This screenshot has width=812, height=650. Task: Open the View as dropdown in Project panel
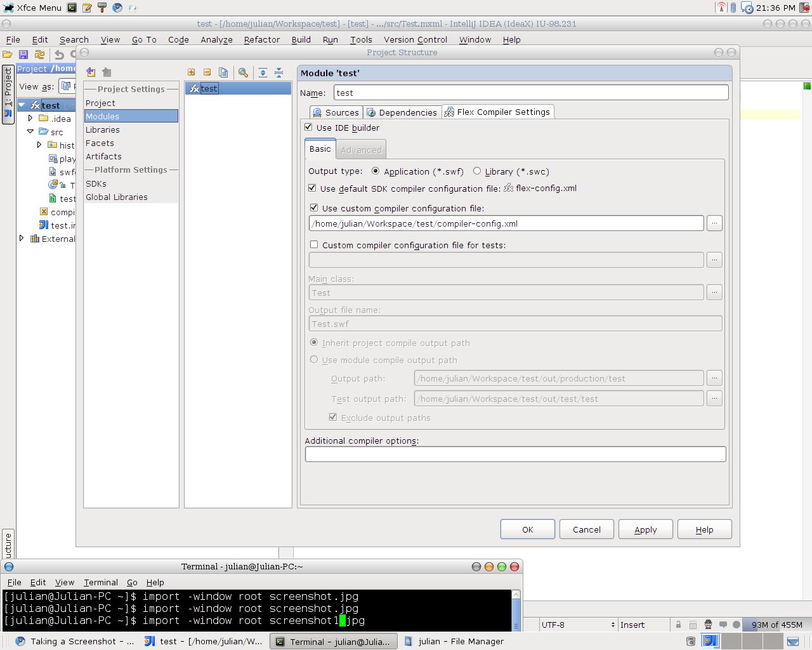coord(67,86)
